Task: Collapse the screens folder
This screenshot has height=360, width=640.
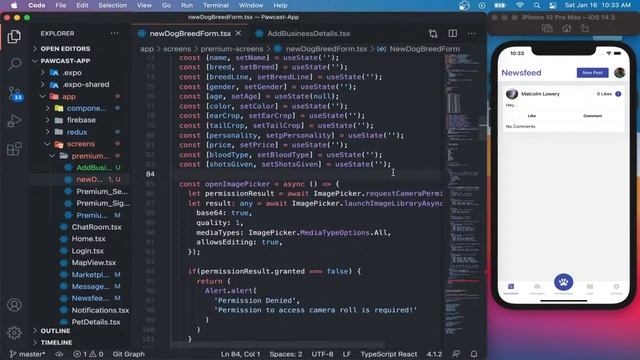Action: (x=81, y=144)
